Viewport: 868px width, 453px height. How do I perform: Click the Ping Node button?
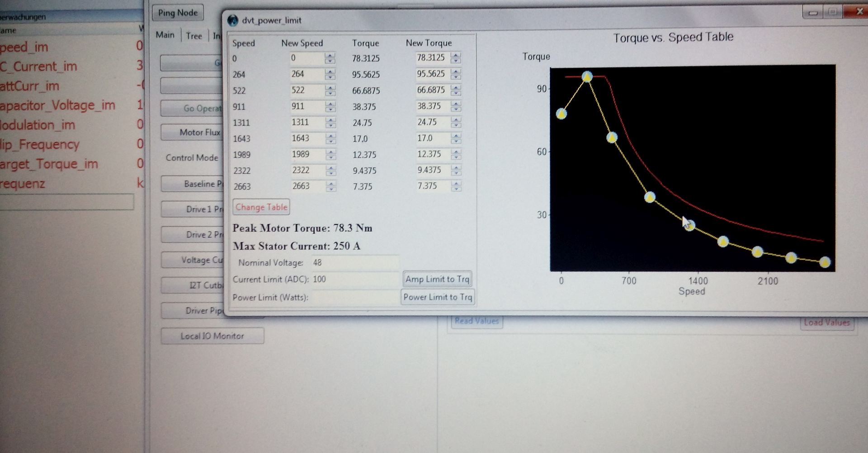pyautogui.click(x=178, y=13)
